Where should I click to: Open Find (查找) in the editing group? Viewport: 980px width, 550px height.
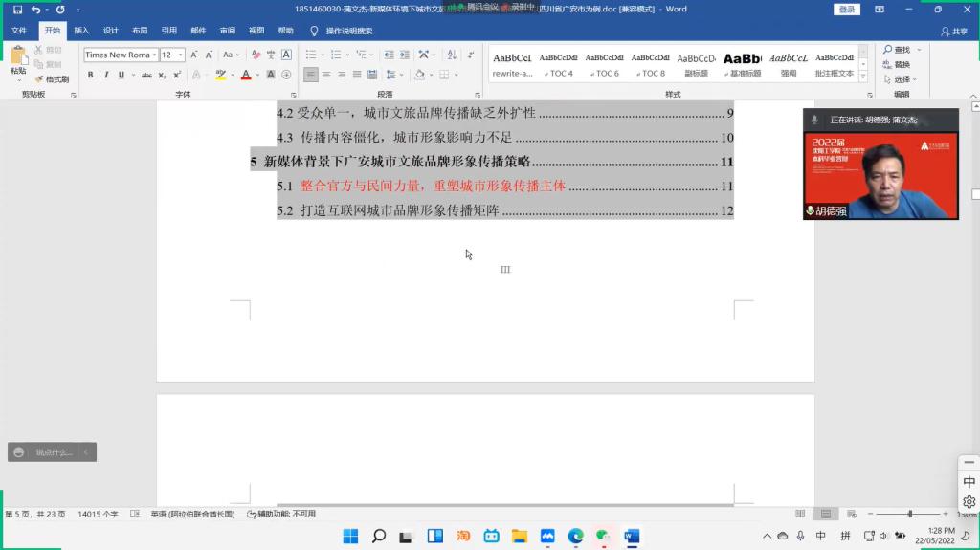(x=898, y=50)
